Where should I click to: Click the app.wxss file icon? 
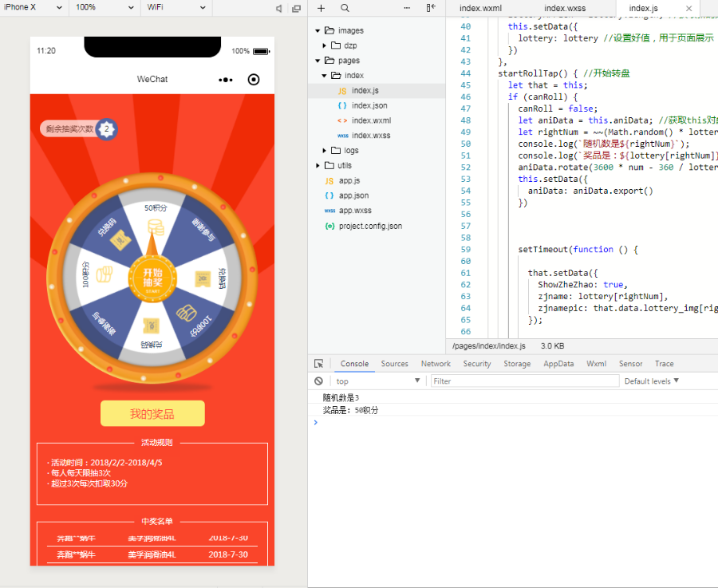click(x=329, y=211)
